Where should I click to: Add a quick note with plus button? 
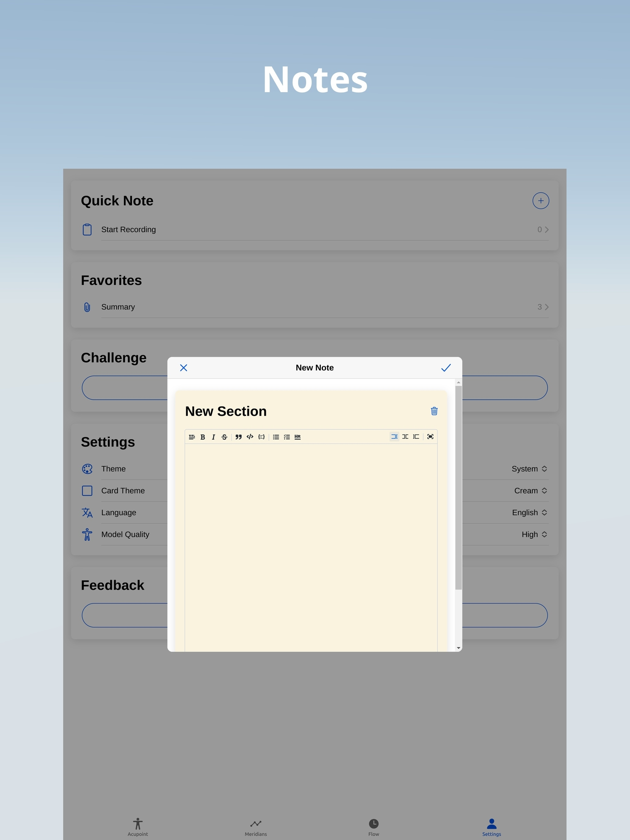[x=541, y=201]
